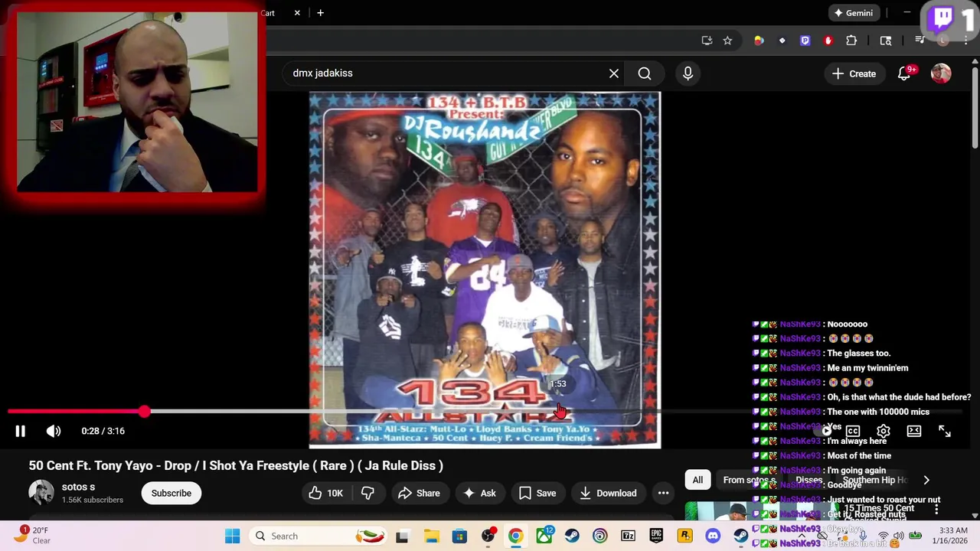Save the video to a playlist
The image size is (980, 551).
[537, 494]
